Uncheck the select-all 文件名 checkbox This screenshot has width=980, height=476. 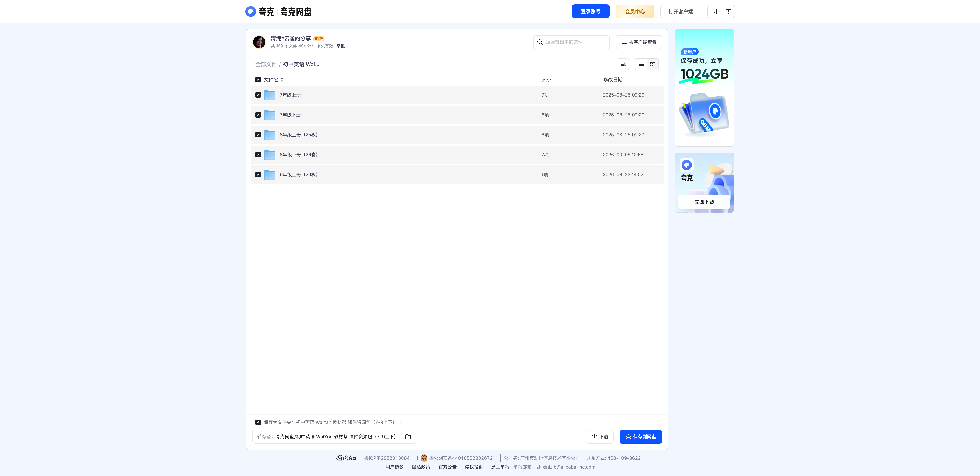[258, 79]
